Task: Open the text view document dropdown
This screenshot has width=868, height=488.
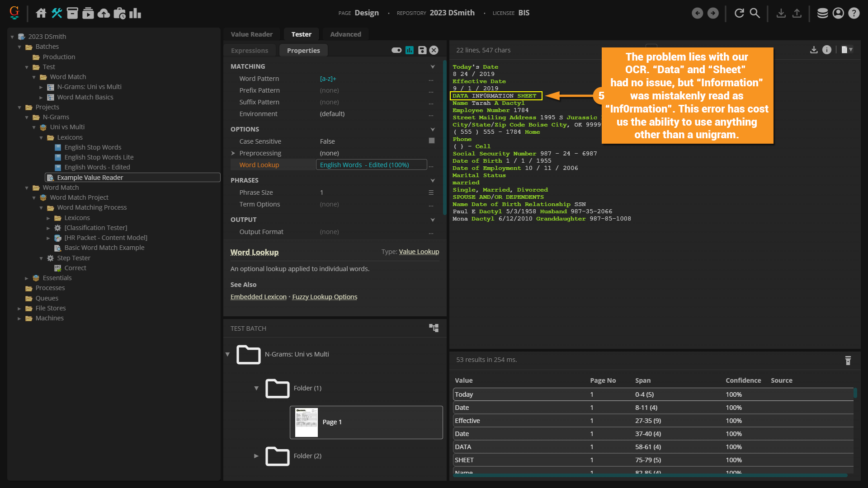Action: pyautogui.click(x=847, y=50)
